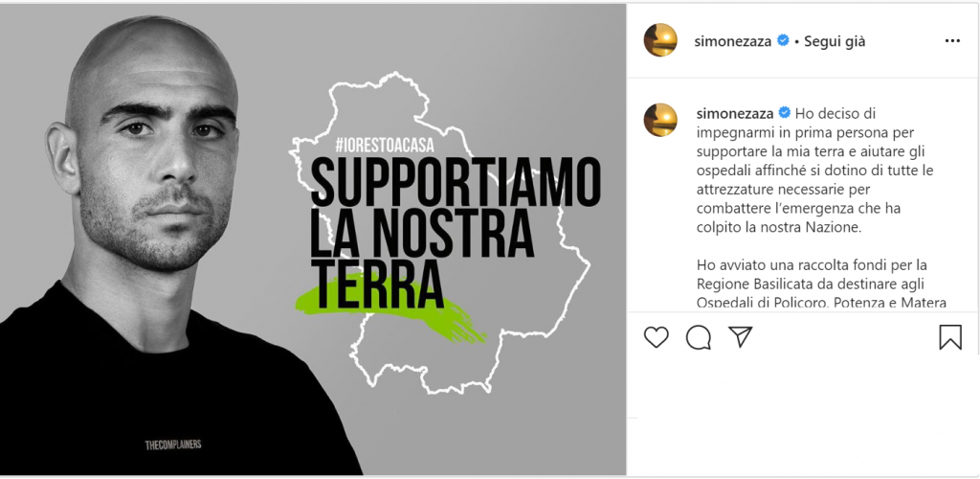Viewport: 980px width, 479px height.
Task: Click the 'SUPPORTIAMO LA NOSTRA TERRA' headline
Action: [x=455, y=233]
